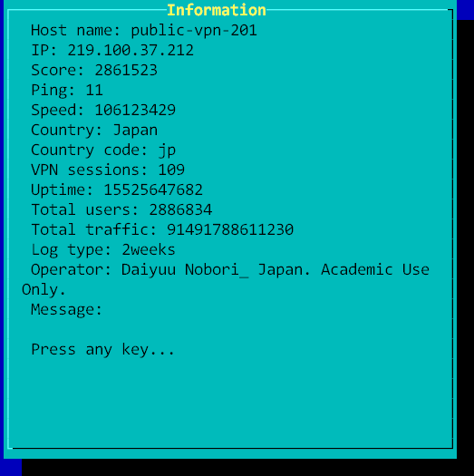
Task: Click the Total traffic value 91491788611230
Action: pyautogui.click(x=230, y=229)
